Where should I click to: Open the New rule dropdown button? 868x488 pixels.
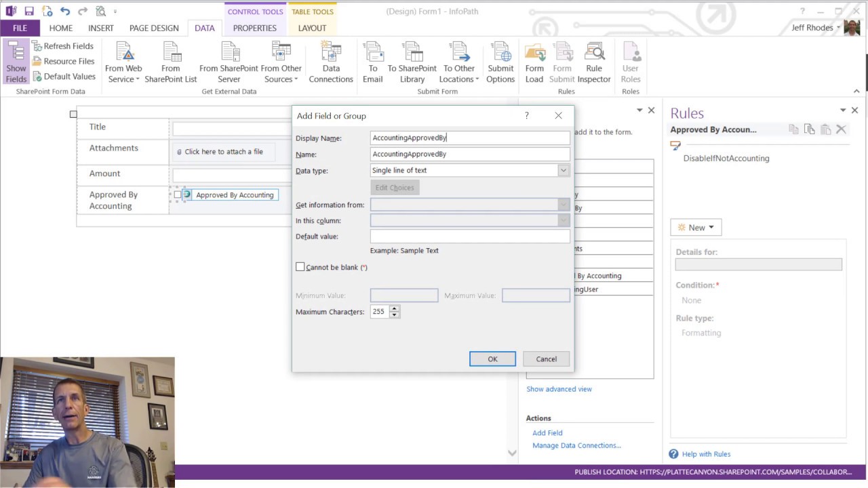click(696, 228)
